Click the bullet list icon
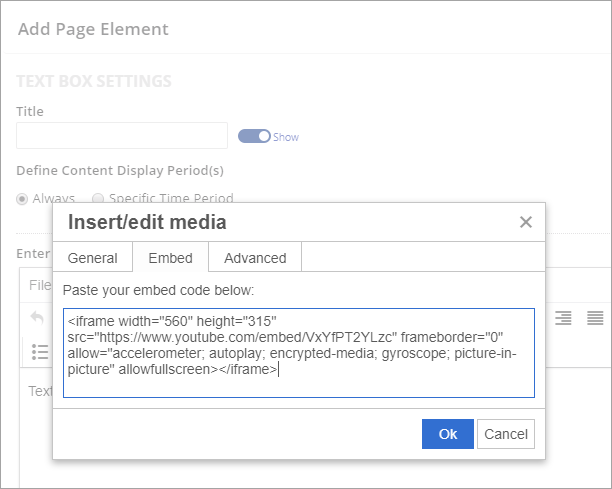The image size is (612, 489). pyautogui.click(x=40, y=351)
